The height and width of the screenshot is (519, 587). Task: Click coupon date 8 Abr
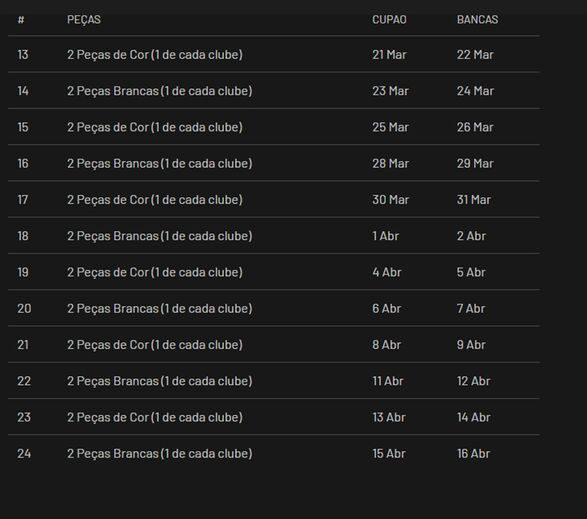(386, 345)
